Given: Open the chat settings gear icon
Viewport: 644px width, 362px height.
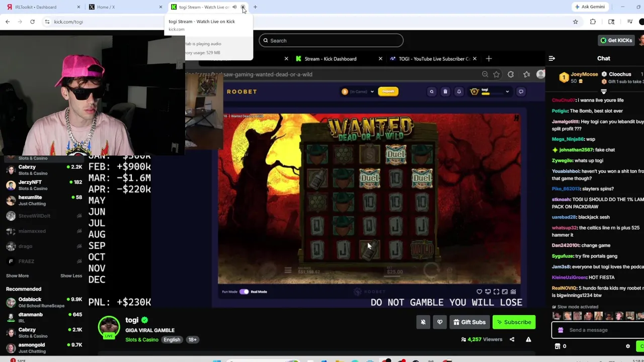Looking at the screenshot, I should click(x=627, y=346).
